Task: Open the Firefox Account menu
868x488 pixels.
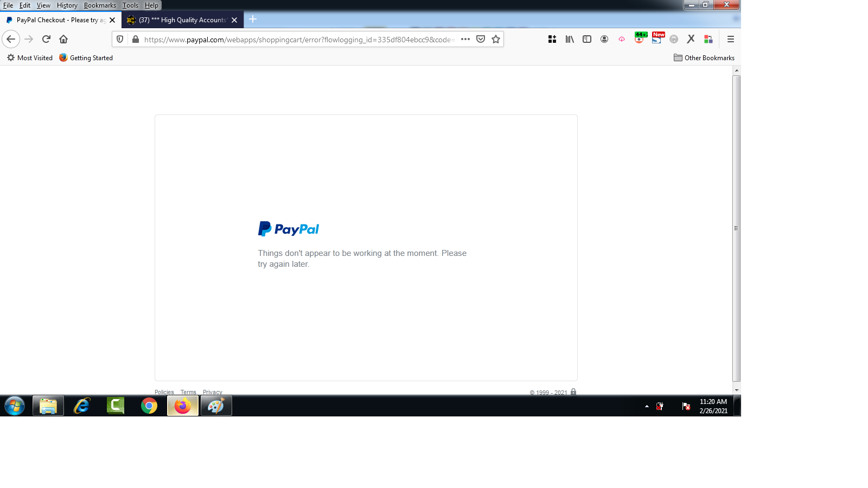Action: 604,39
